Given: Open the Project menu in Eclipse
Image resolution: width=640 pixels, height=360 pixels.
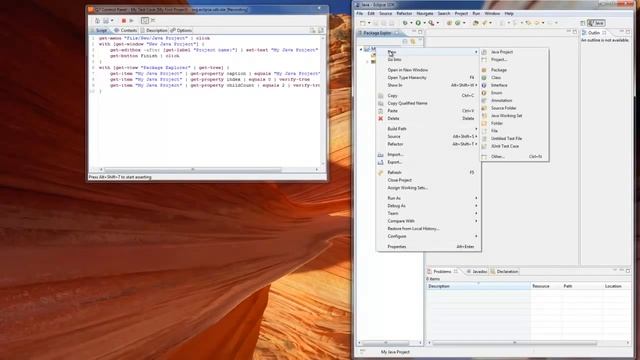Looking at the screenshot, I should click(461, 13).
